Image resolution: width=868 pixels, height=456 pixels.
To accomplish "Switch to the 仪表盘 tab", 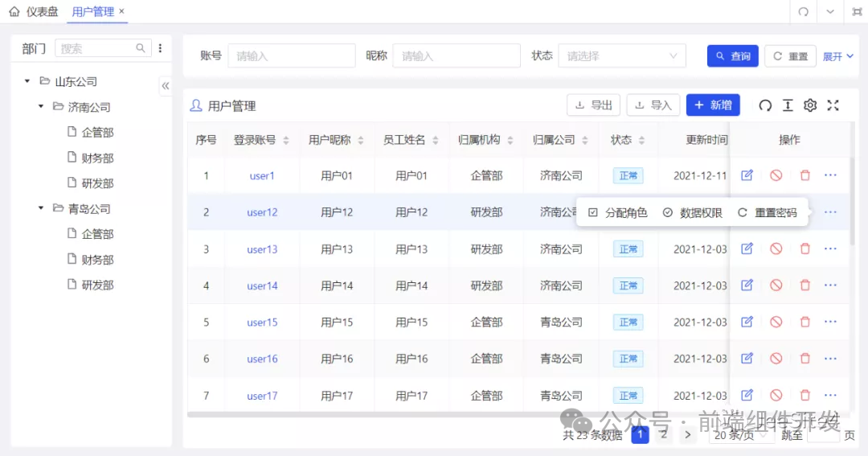I will pyautogui.click(x=42, y=11).
